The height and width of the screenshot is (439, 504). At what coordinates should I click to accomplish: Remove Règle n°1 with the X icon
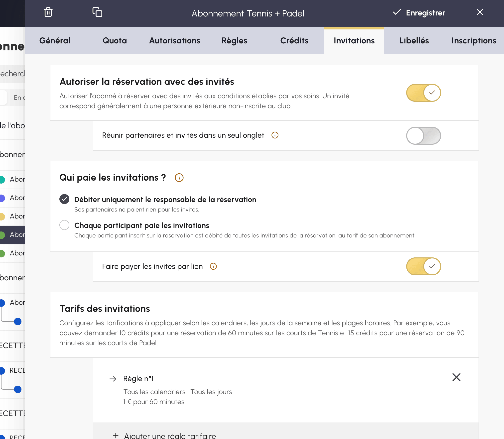click(456, 377)
